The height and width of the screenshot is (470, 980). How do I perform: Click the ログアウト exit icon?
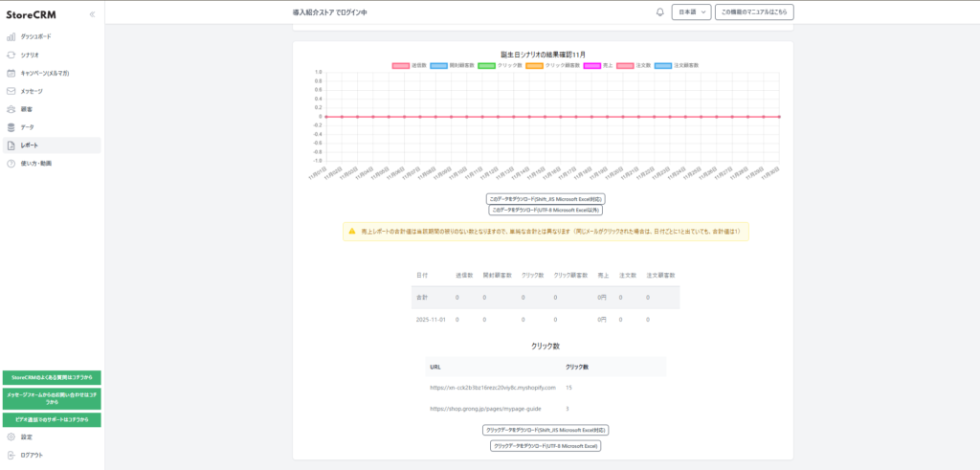coord(11,455)
